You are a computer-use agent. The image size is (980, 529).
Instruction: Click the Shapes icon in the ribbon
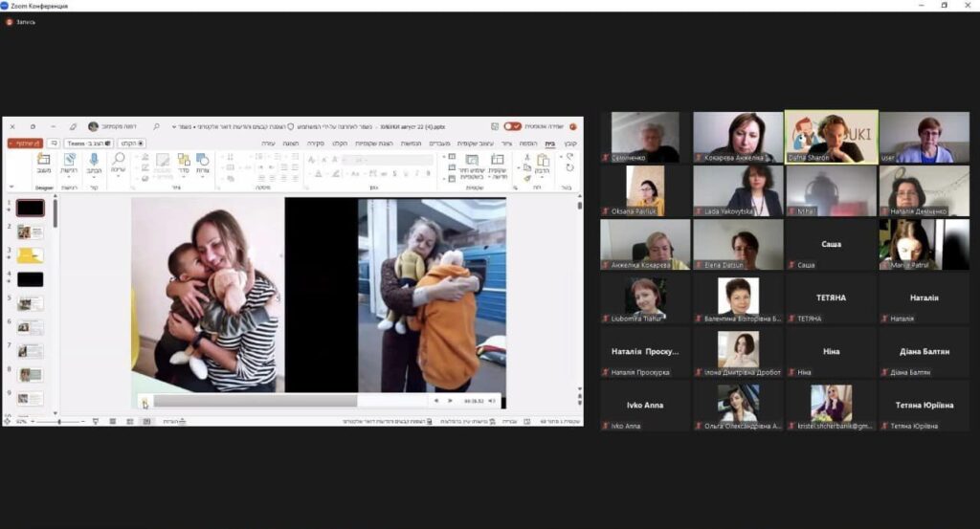[x=202, y=159]
